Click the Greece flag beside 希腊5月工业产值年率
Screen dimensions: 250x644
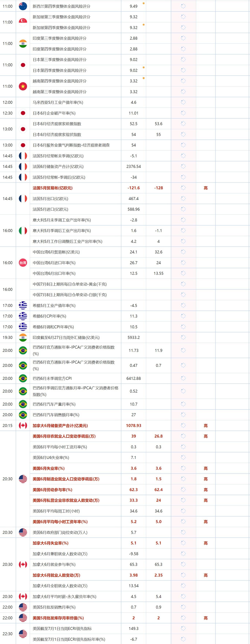click(x=23, y=305)
